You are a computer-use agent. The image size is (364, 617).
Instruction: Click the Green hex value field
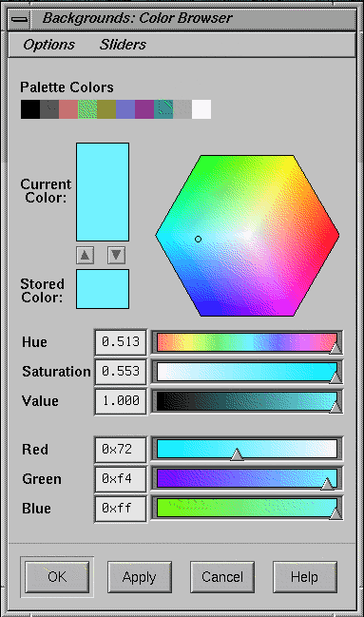121,478
